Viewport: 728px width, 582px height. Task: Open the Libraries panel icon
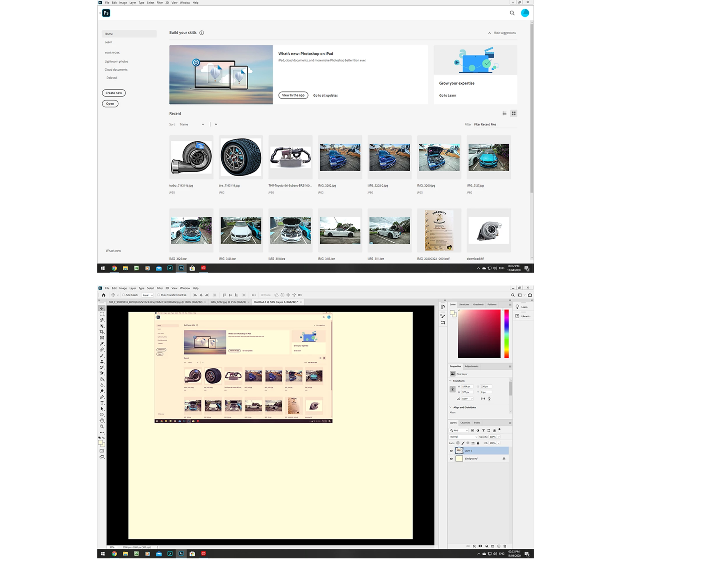(x=517, y=316)
